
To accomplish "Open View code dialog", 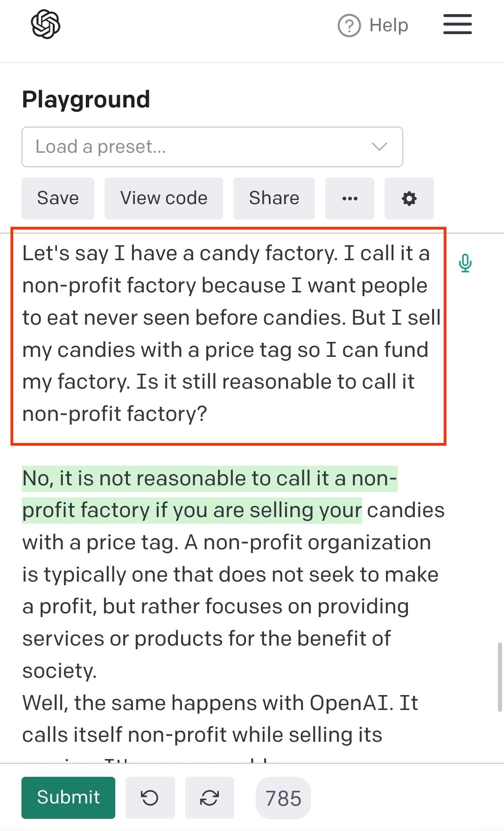I will 164,198.
